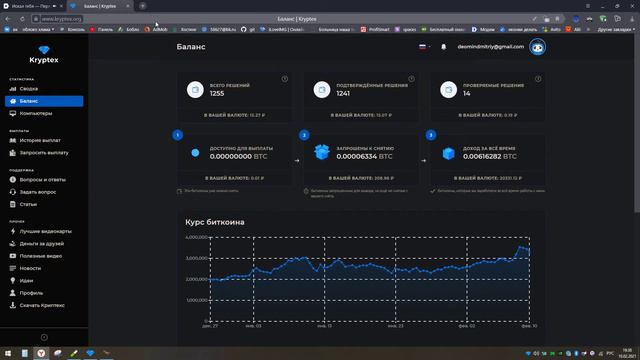Click the account email in the header
This screenshot has width=640, height=360.
[491, 47]
